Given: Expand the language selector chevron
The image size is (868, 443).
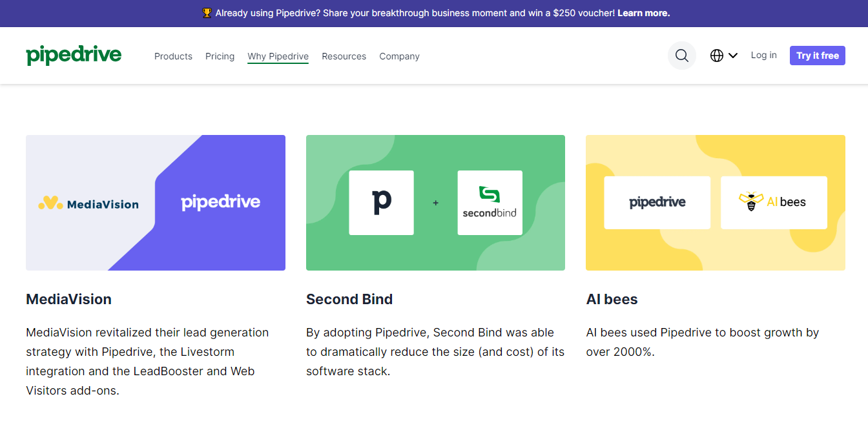Looking at the screenshot, I should [x=733, y=56].
